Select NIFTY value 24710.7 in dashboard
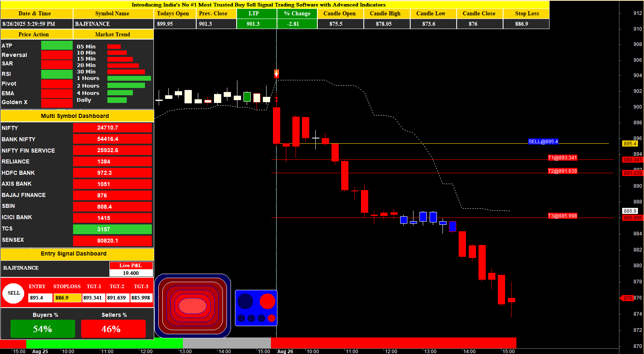Screen dimensions: 644x354 coord(112,128)
